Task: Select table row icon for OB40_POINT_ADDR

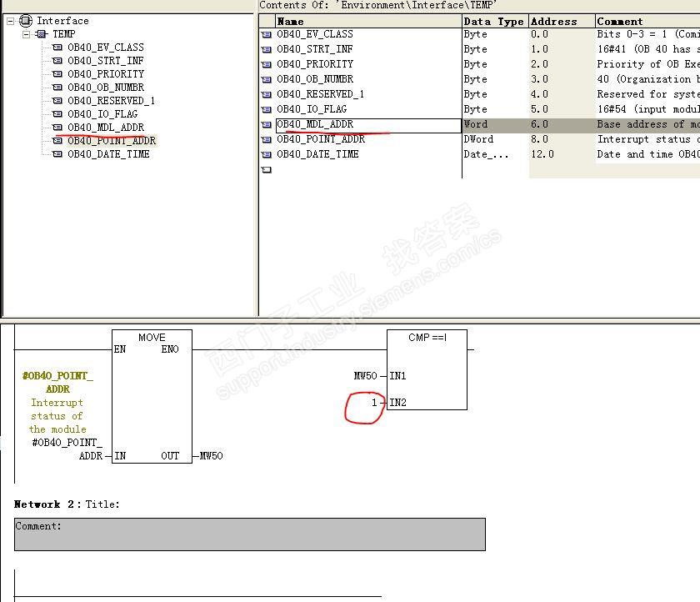Action: [x=267, y=140]
